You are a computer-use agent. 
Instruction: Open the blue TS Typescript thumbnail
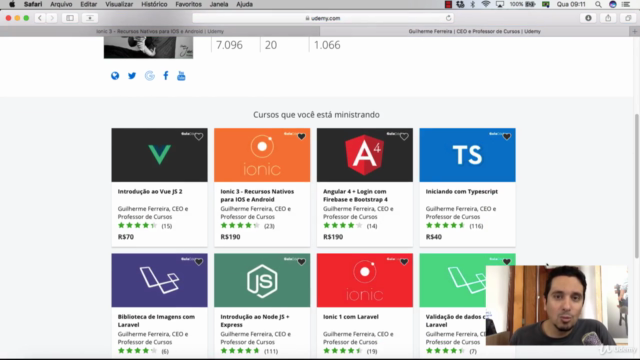(x=467, y=155)
